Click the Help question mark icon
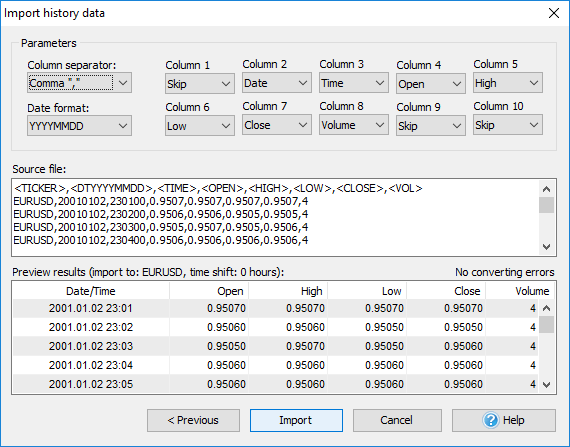Screen dimensions: 570x447 [x=491, y=420]
